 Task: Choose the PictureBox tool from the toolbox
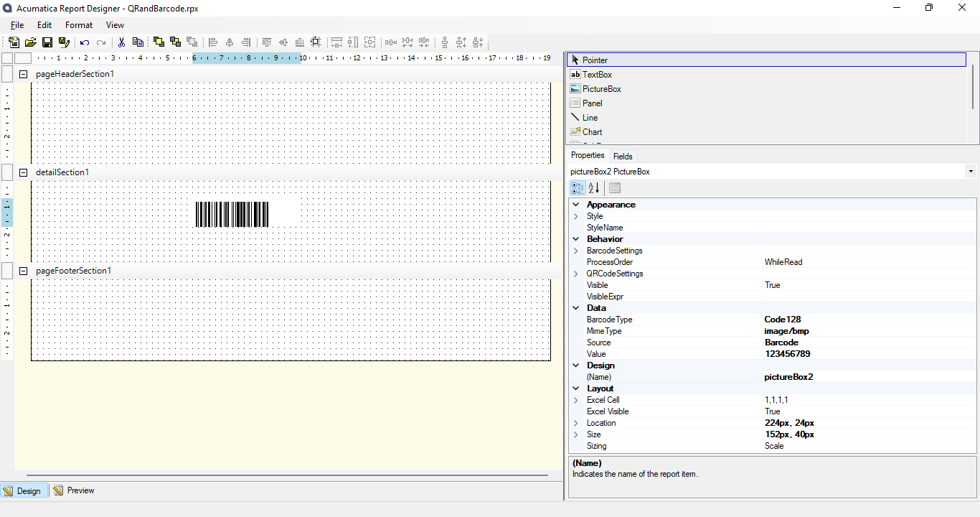pyautogui.click(x=766, y=89)
